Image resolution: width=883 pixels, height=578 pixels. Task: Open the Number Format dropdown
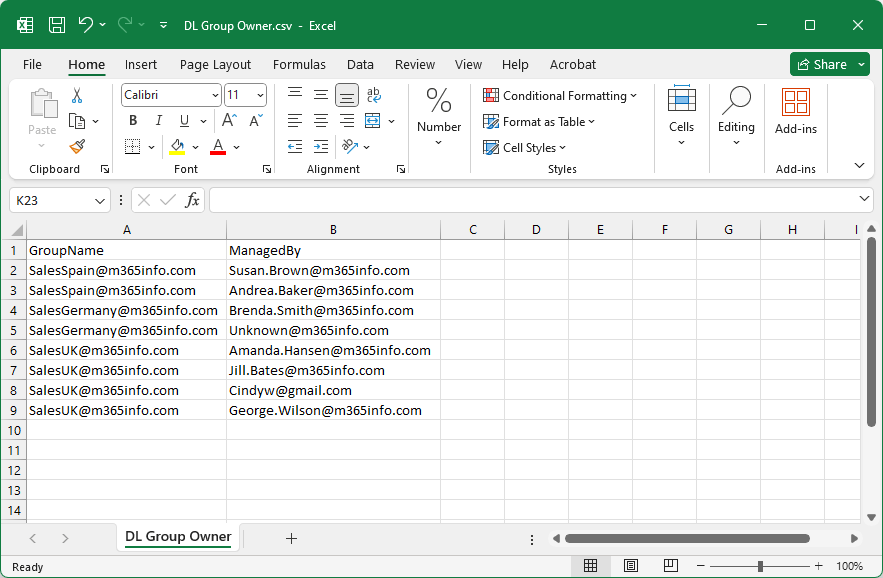pyautogui.click(x=439, y=140)
